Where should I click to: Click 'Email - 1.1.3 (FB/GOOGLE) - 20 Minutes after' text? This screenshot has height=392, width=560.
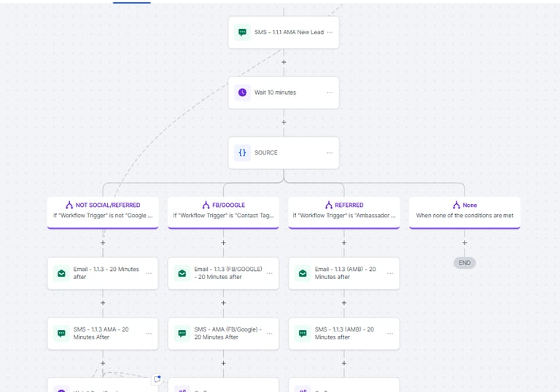click(227, 273)
